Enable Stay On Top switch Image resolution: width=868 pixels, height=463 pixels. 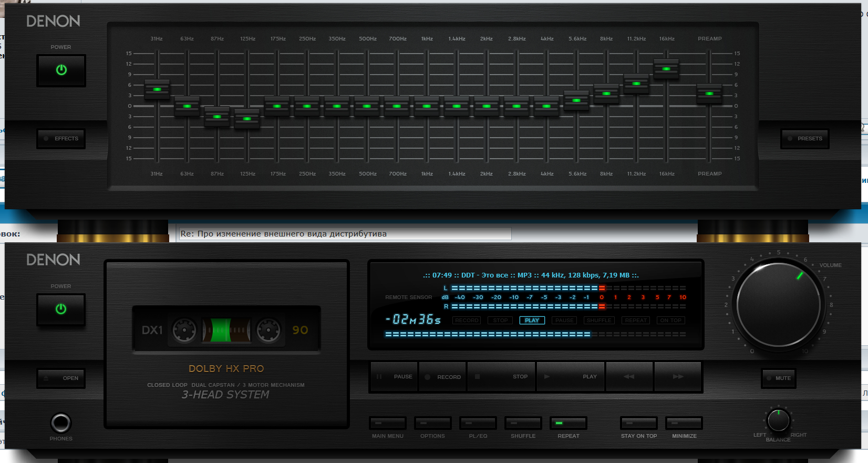[x=638, y=423]
